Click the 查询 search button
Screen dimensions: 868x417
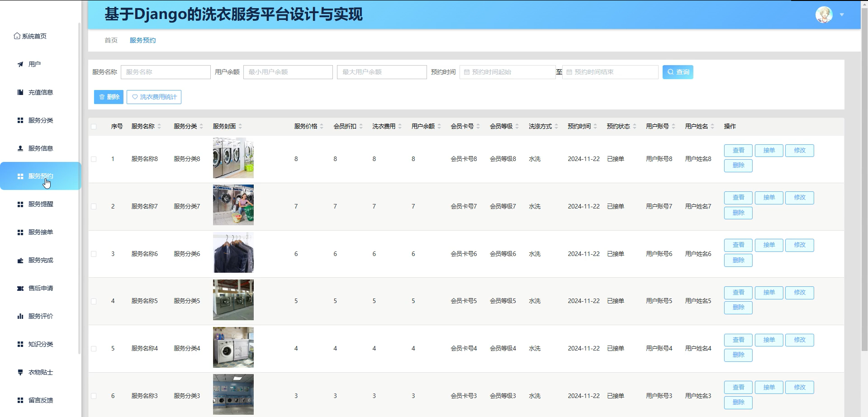[678, 72]
